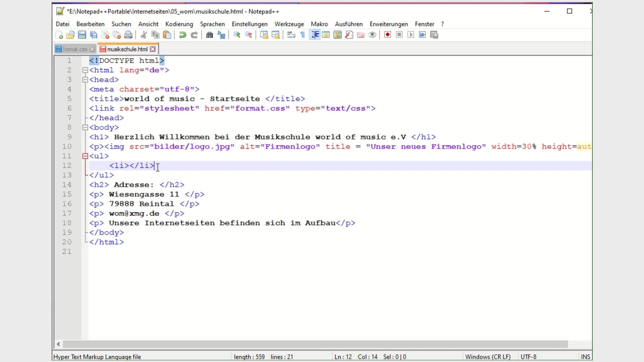The image size is (644, 362).
Task: Switch to the format.css tab
Action: click(74, 49)
